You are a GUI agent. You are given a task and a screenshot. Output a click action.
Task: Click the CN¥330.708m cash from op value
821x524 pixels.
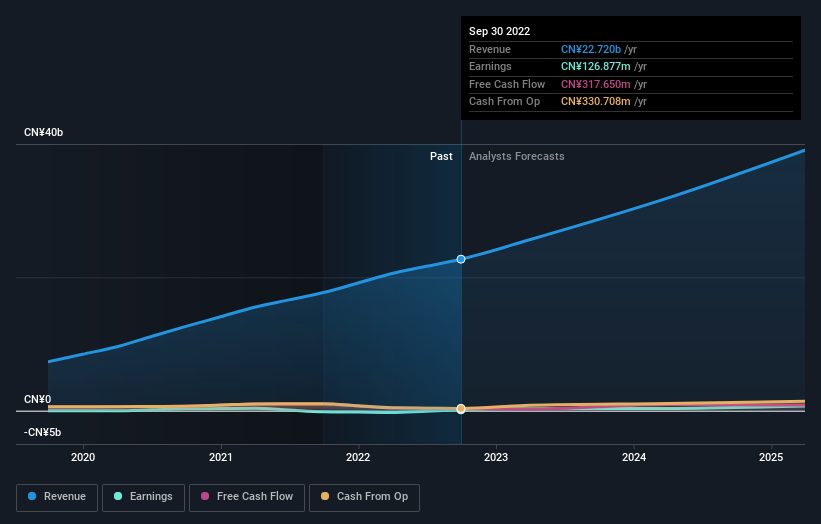(596, 102)
